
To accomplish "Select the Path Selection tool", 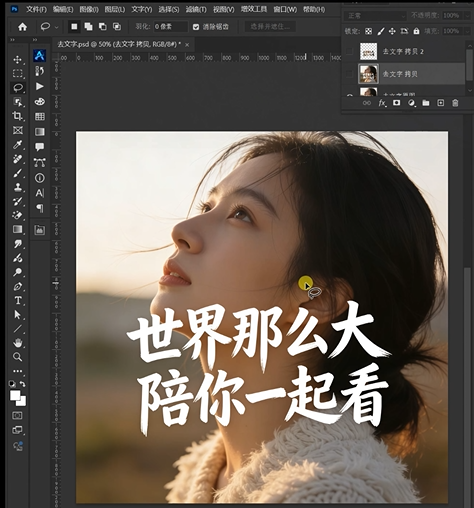I will [17, 315].
